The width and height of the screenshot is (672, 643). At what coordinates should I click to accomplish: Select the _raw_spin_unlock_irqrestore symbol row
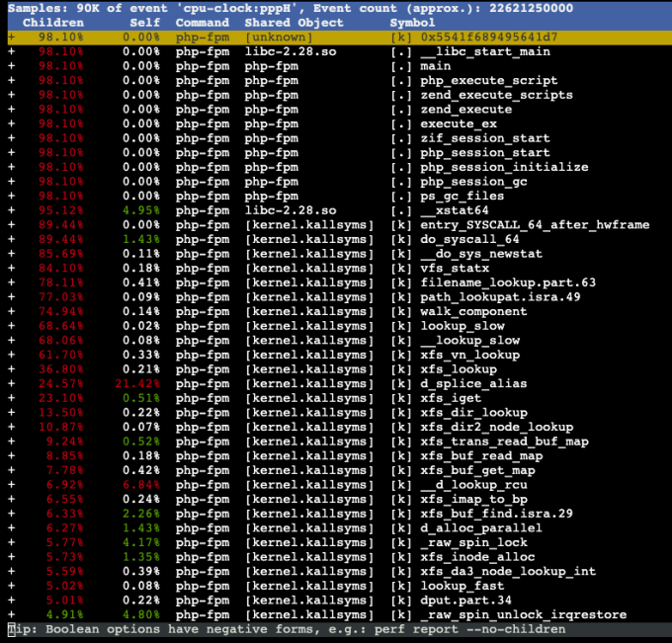point(339,614)
